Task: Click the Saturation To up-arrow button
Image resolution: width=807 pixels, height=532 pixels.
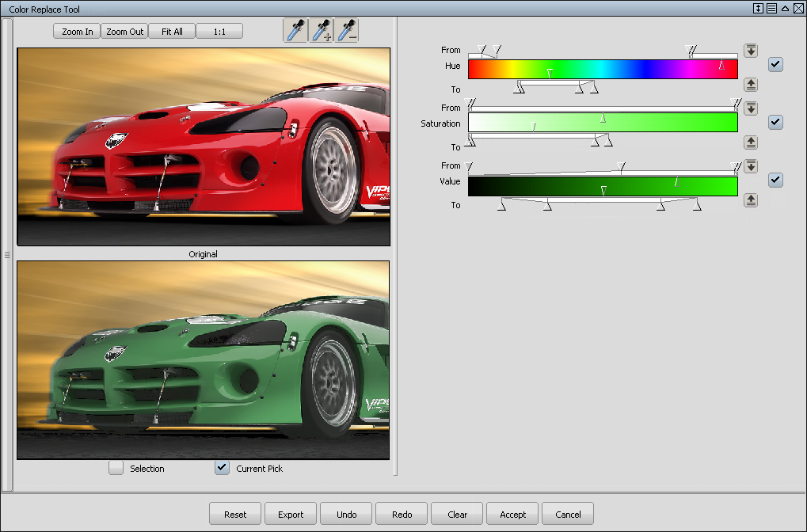Action: pos(751,142)
